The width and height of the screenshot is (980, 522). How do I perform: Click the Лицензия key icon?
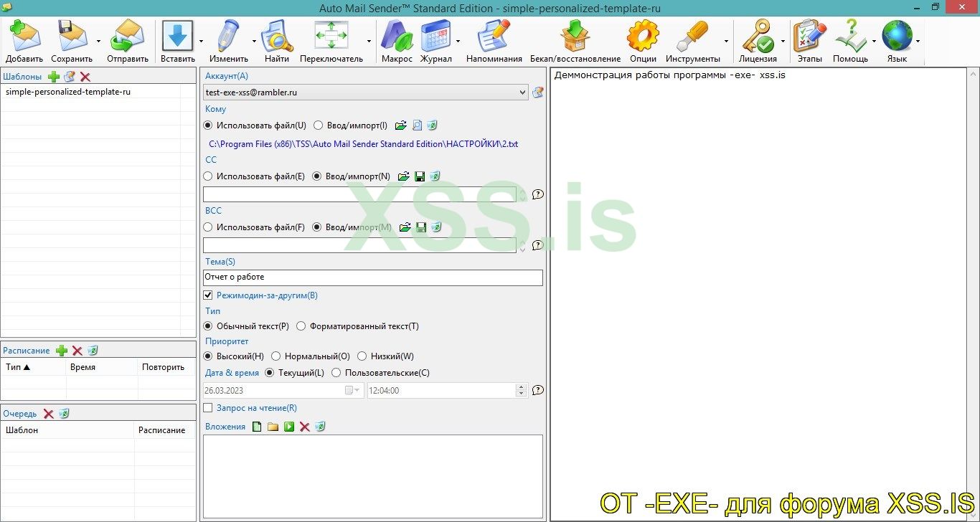point(757,35)
